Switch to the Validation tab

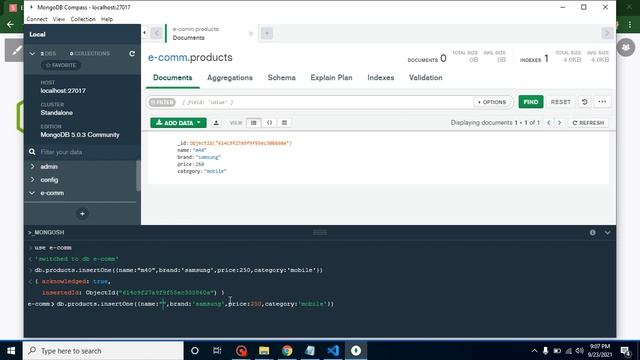tap(426, 78)
